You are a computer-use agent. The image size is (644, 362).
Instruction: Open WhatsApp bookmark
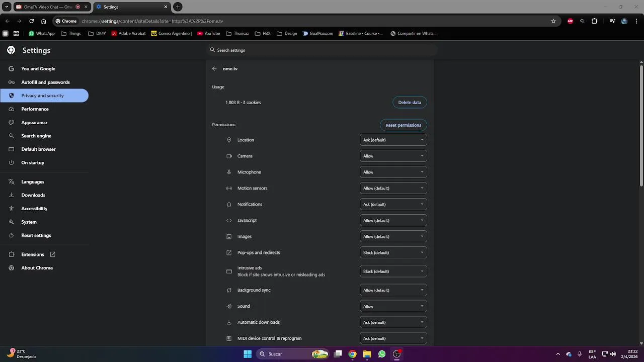(42, 34)
